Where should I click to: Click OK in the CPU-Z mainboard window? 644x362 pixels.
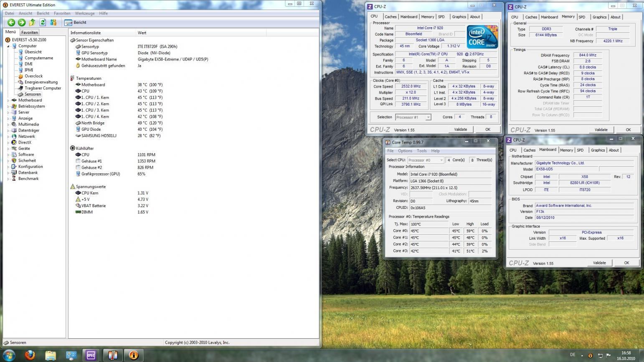(x=626, y=263)
